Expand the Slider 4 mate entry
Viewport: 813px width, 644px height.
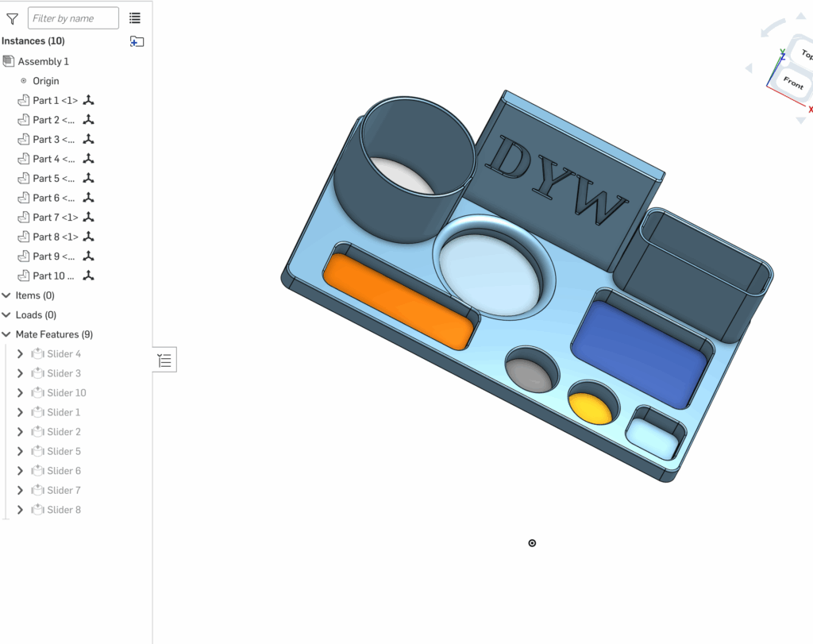coord(21,354)
